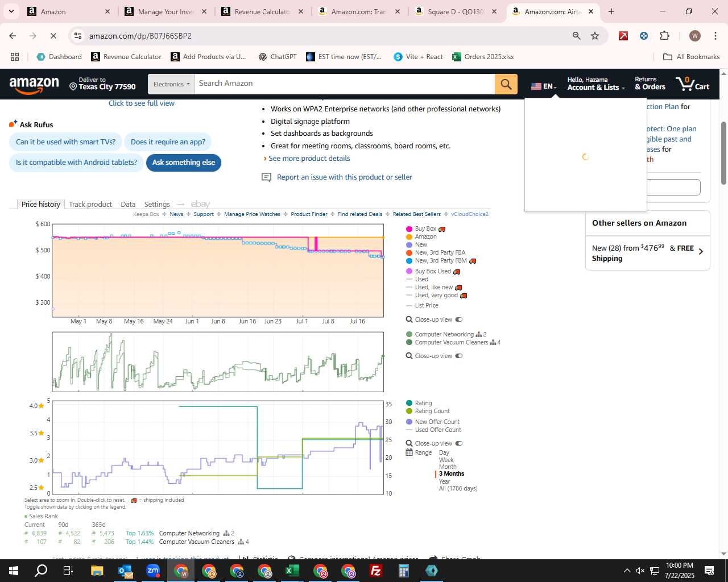Open Outlook from the taskbar
Viewport: 728px width, 582px height.
125,571
